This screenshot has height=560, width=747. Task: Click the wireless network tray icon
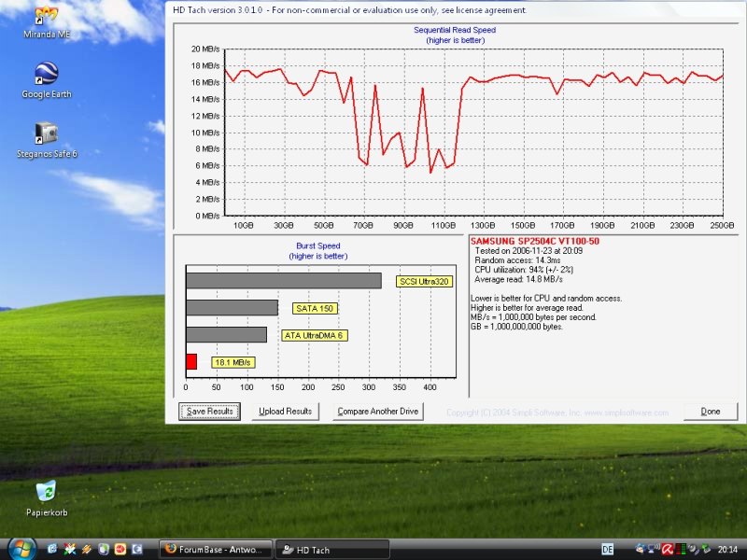tap(653, 549)
